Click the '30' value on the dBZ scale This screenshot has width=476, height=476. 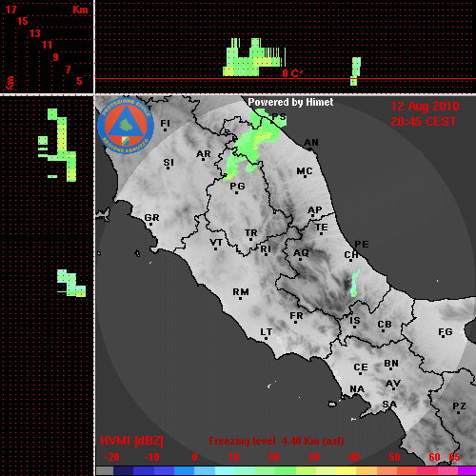[x=313, y=457]
